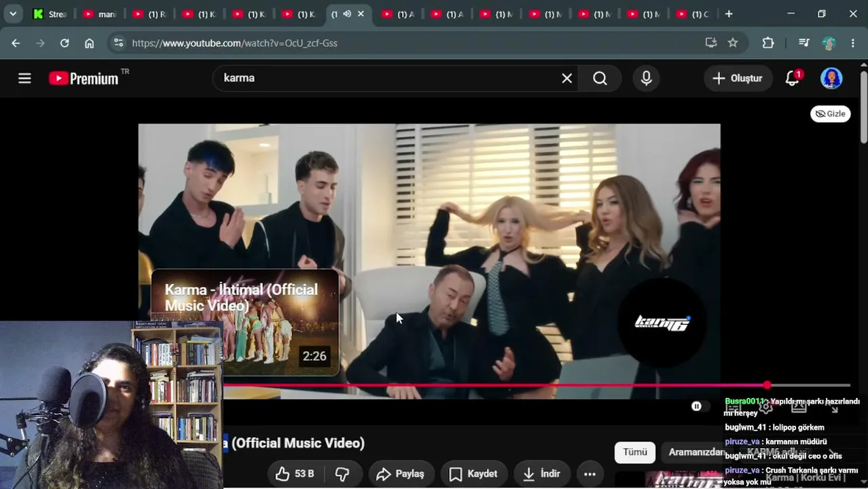Hide the overlay with the Gizle button
The height and width of the screenshot is (489, 868).
click(830, 113)
